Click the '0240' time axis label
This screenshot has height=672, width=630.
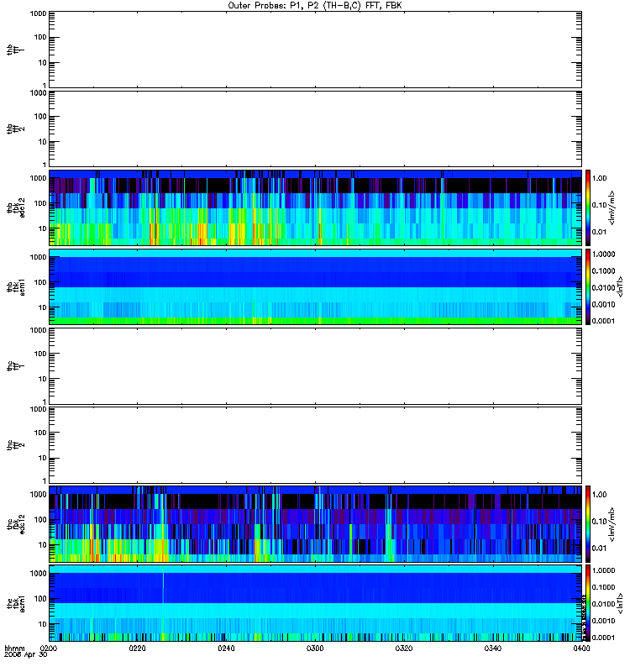[x=226, y=648]
